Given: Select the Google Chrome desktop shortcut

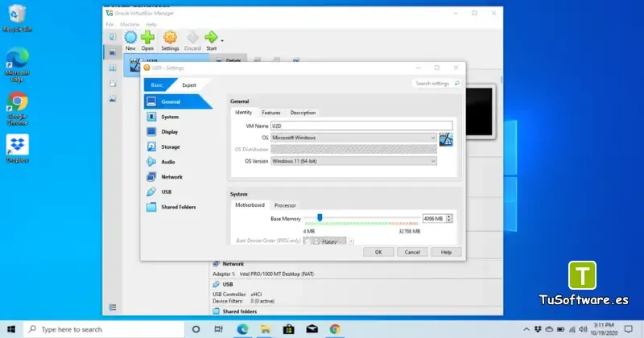Looking at the screenshot, I should [17, 109].
